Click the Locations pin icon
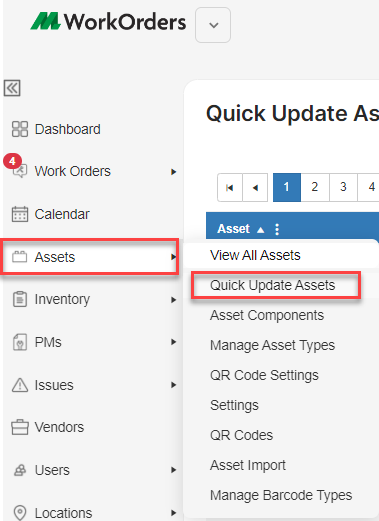Image resolution: width=379 pixels, height=521 pixels. coord(20,512)
